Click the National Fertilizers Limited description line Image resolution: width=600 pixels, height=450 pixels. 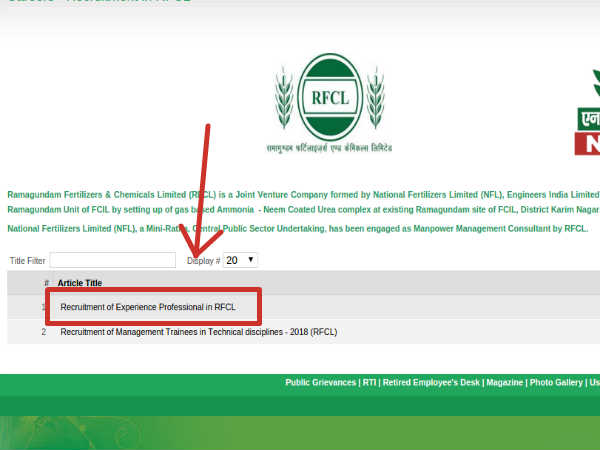point(298,229)
